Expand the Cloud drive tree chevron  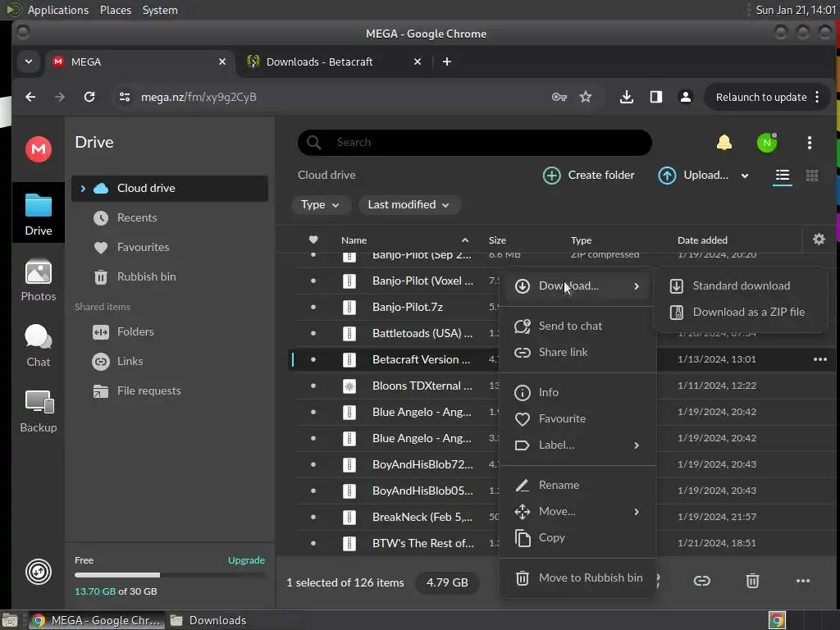point(83,189)
